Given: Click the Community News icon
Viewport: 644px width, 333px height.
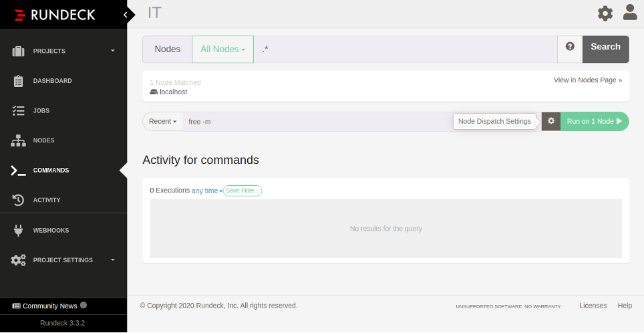Looking at the screenshot, I should pyautogui.click(x=17, y=306).
